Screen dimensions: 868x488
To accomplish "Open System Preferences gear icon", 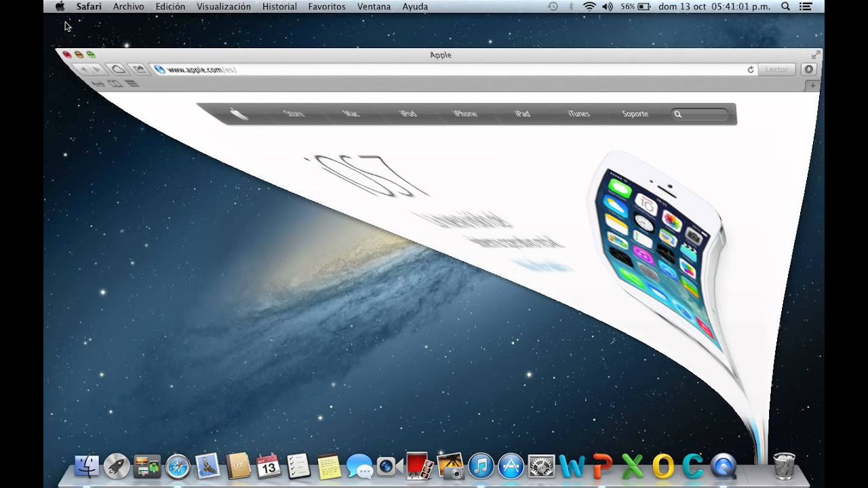I will pos(541,466).
